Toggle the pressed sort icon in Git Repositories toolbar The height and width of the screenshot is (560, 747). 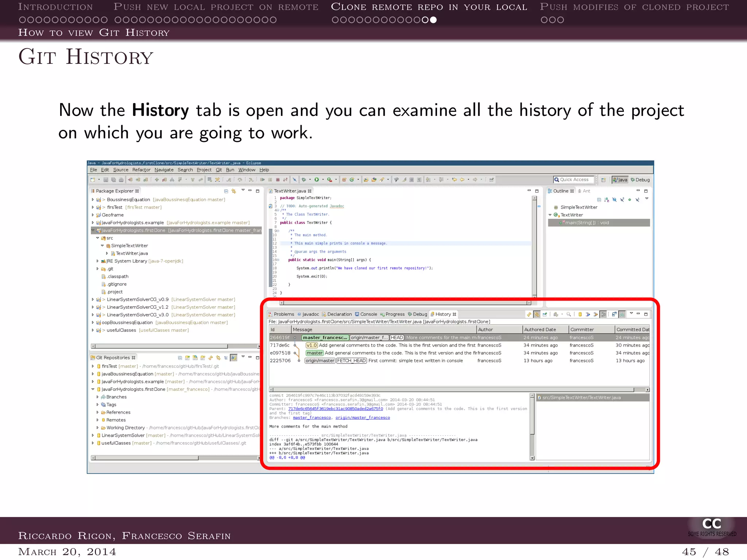pyautogui.click(x=234, y=358)
